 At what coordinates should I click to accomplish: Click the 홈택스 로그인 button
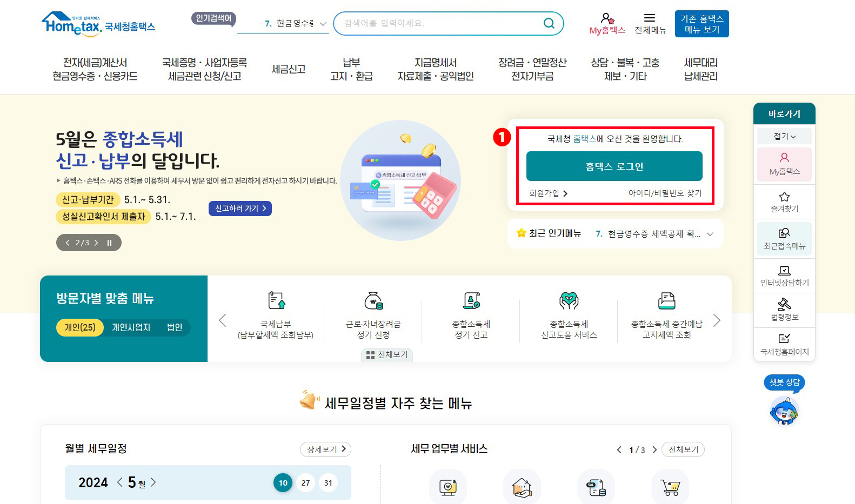pos(614,166)
